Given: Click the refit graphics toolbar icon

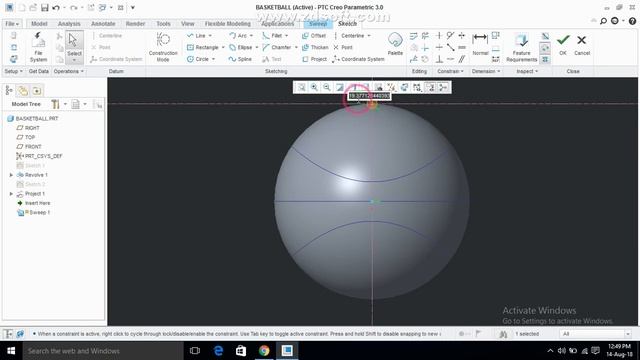Looking at the screenshot, I should pyautogui.click(x=301, y=87).
